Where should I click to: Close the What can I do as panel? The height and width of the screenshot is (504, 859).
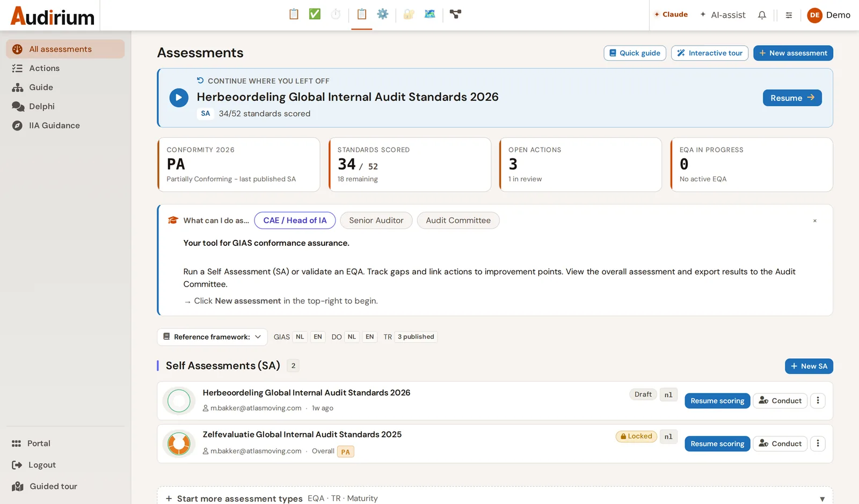tap(814, 221)
